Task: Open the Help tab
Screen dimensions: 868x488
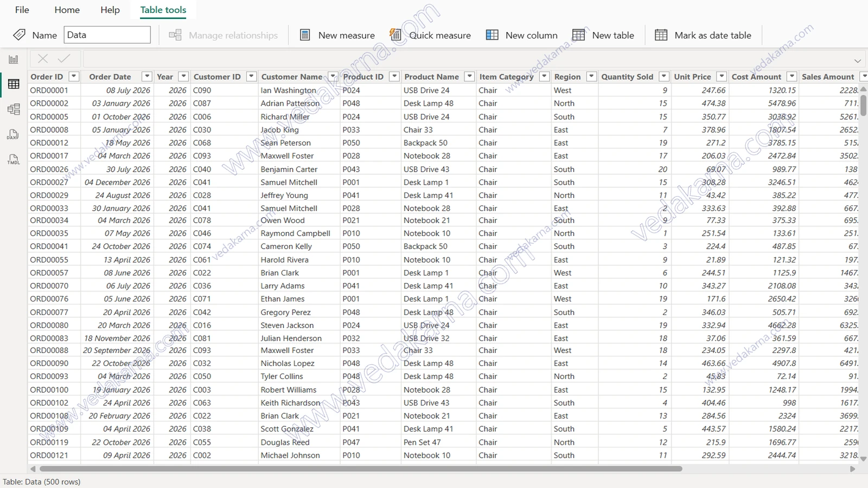Action: click(110, 10)
